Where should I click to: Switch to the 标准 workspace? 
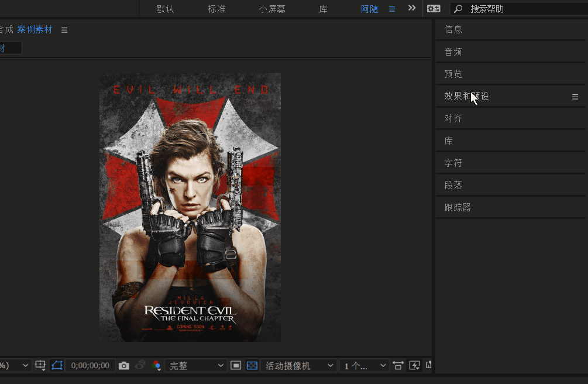point(216,9)
